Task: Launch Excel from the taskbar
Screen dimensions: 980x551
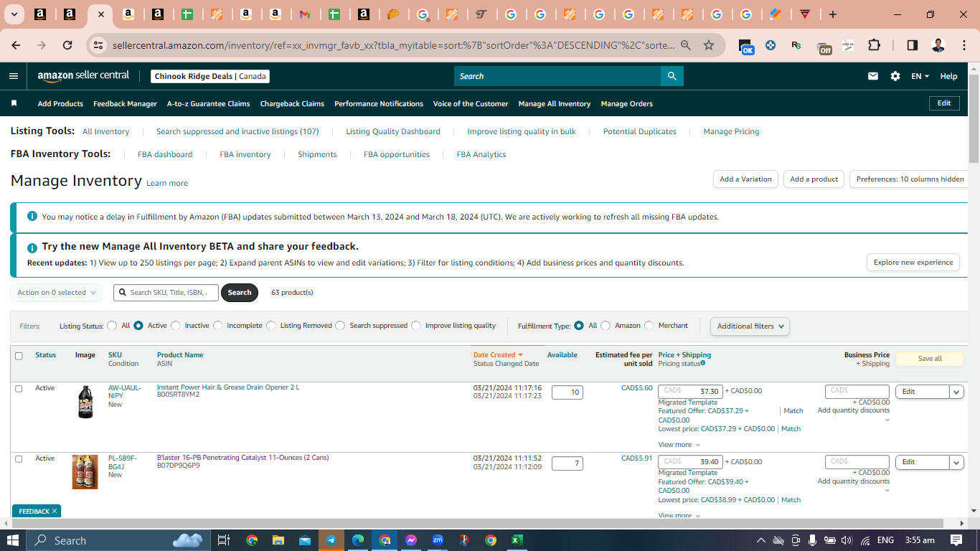Action: [x=517, y=540]
